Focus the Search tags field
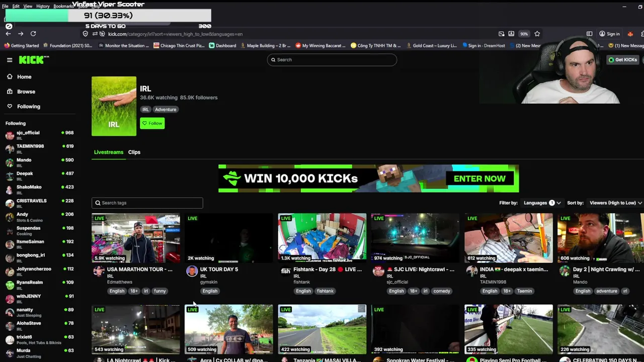Image resolution: width=644 pixels, height=362 pixels. pyautogui.click(x=147, y=203)
